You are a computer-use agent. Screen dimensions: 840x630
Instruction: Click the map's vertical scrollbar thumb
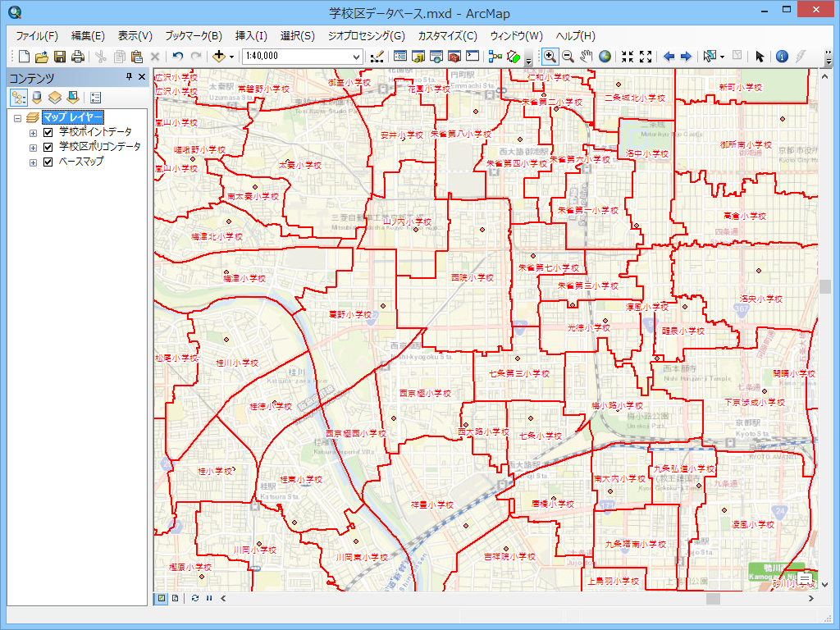825,286
